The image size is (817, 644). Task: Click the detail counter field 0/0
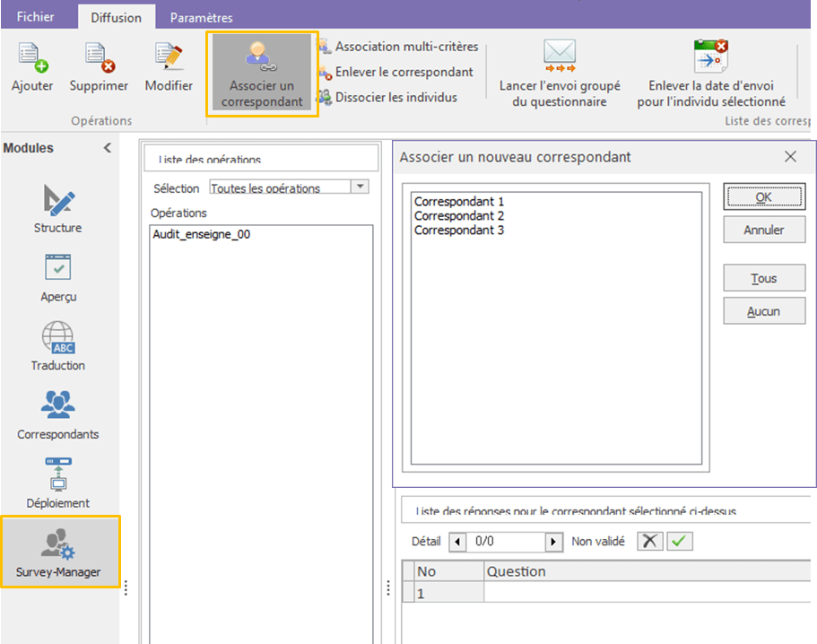506,542
